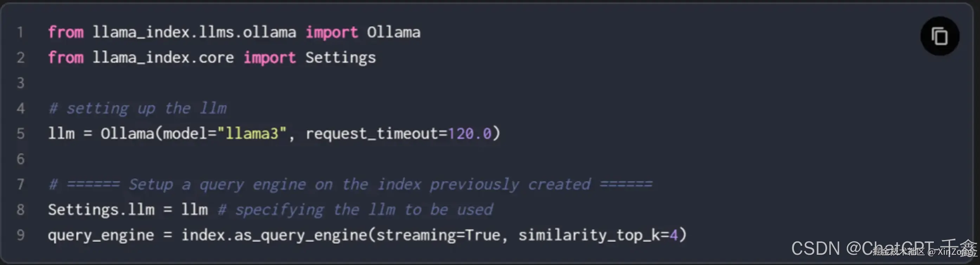Click the copy code icon
Image resolution: width=980 pixels, height=265 pixels.
point(939,36)
